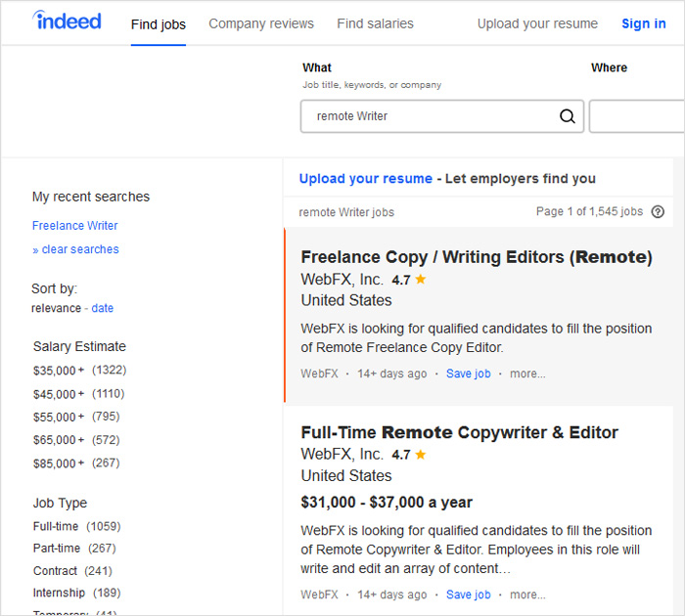Open the Freelance Writer recent search
This screenshot has height=616, width=685.
(74, 226)
